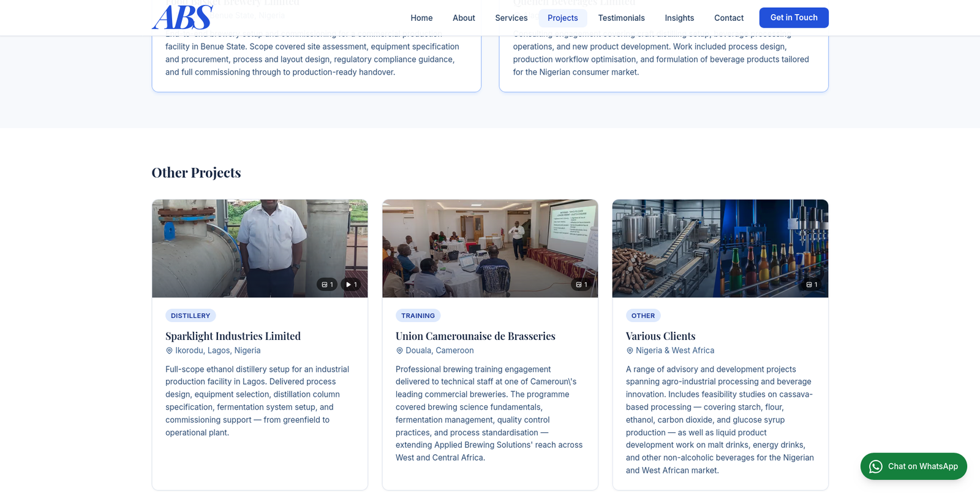Click the Various Clients description paragraph
The width and height of the screenshot is (980, 493).
point(720,420)
